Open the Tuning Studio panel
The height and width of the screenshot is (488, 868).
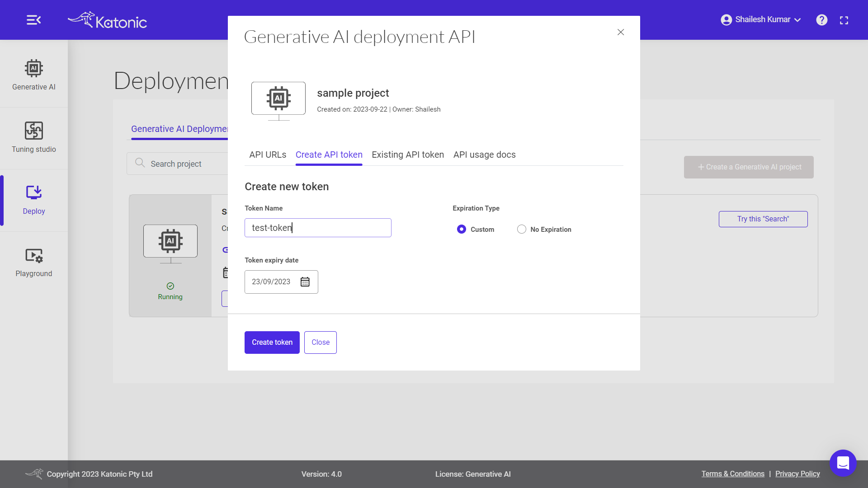(x=34, y=138)
